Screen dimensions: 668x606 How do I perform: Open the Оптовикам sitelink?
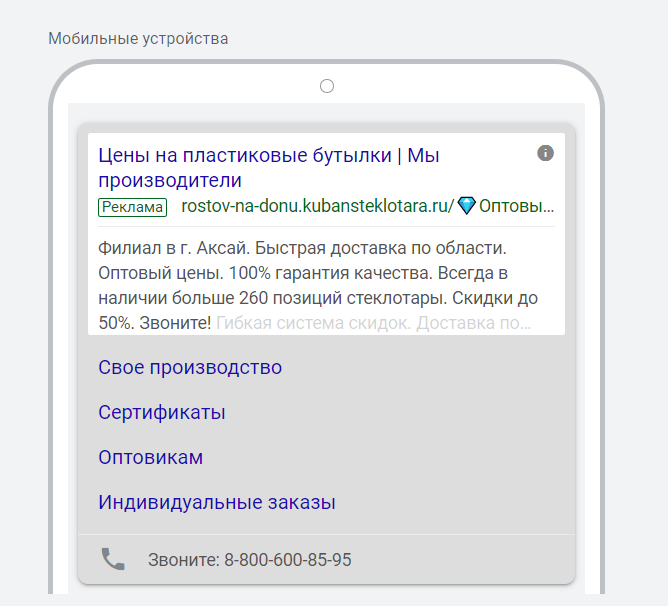pos(151,457)
